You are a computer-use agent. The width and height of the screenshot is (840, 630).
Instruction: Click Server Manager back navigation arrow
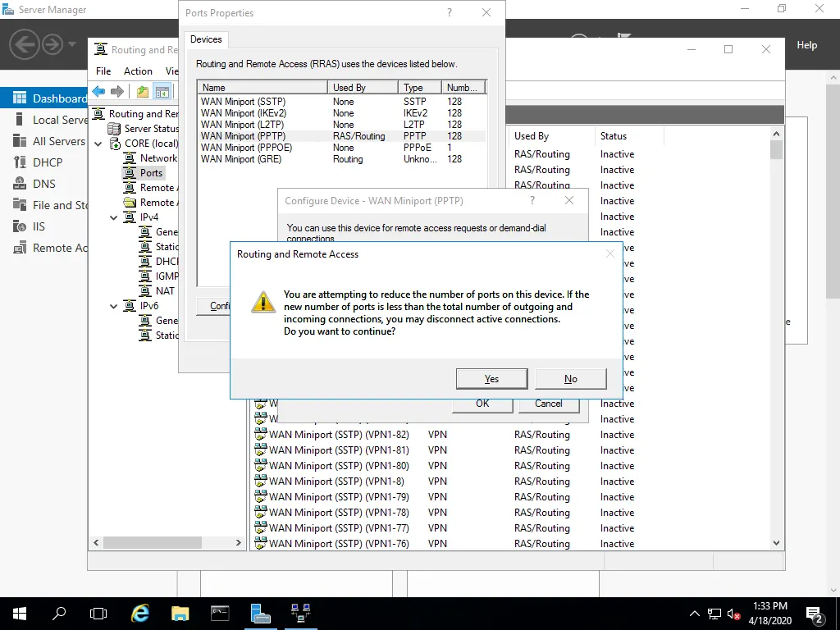click(24, 44)
